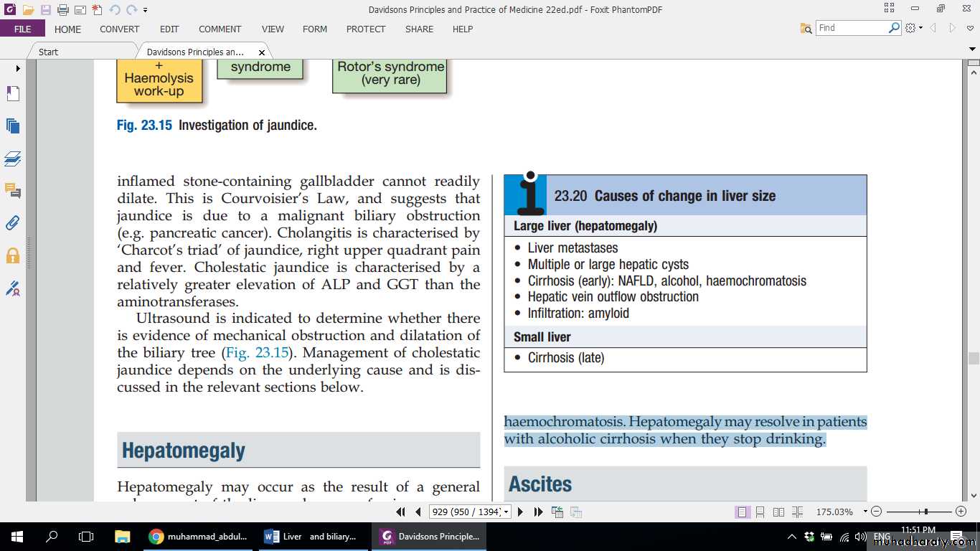Screen dimensions: 980x551
Task: Click the Open file folder icon
Action: click(x=28, y=10)
